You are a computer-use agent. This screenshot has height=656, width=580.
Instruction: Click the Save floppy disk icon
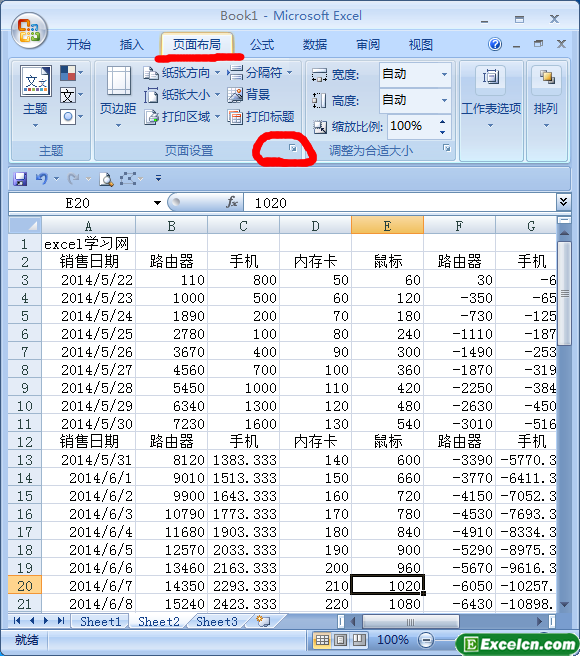click(20, 179)
